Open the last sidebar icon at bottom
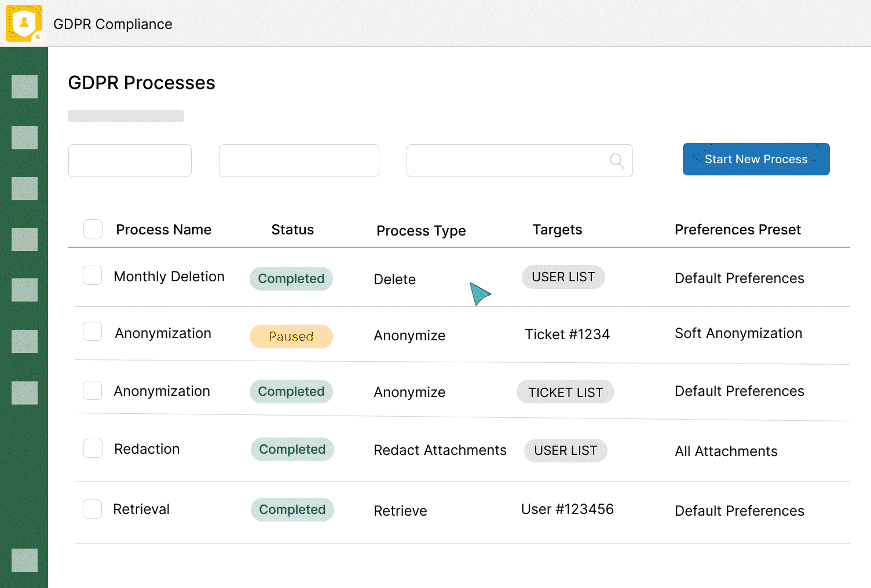 pos(24,560)
